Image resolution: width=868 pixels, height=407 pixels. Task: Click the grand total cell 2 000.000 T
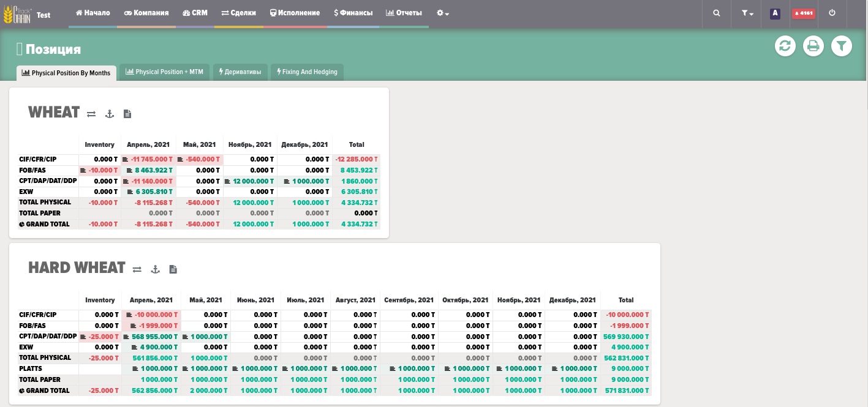pyautogui.click(x=208, y=391)
